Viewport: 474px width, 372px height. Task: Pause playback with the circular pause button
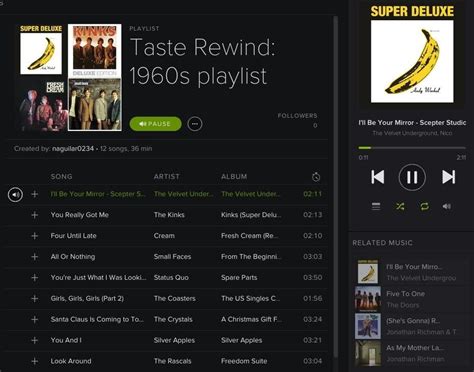click(x=412, y=177)
